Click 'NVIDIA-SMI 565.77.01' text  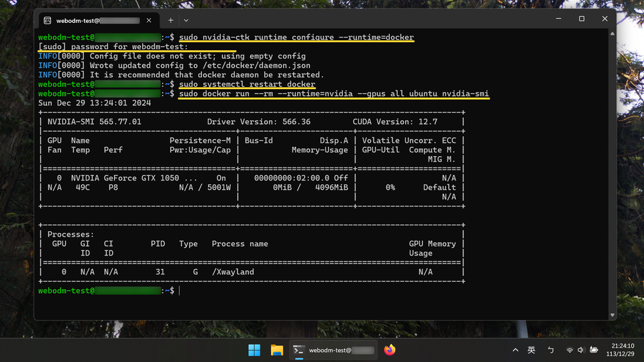click(x=94, y=122)
